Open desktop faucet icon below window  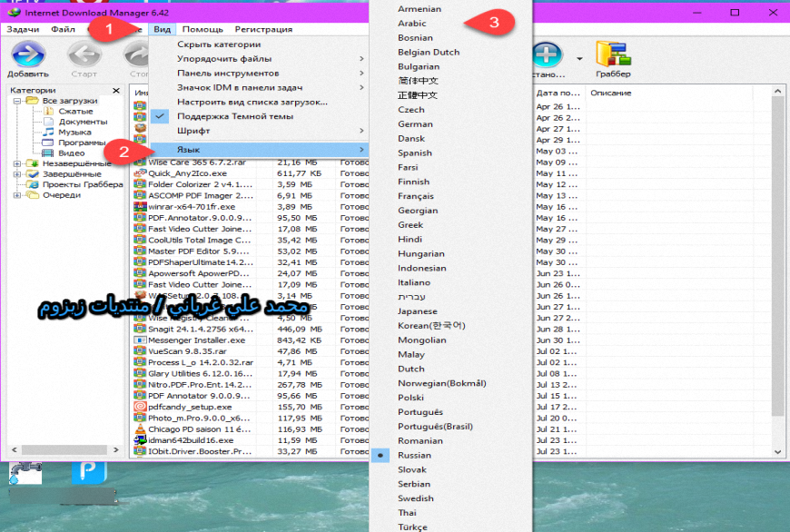pyautogui.click(x=25, y=473)
